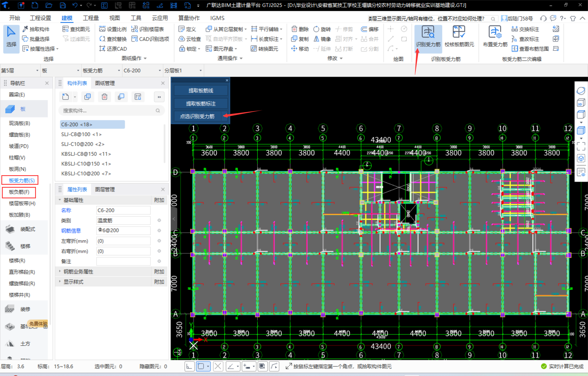Toggle the cross snap icon in status bar
This screenshot has height=376, width=588.
[218, 366]
